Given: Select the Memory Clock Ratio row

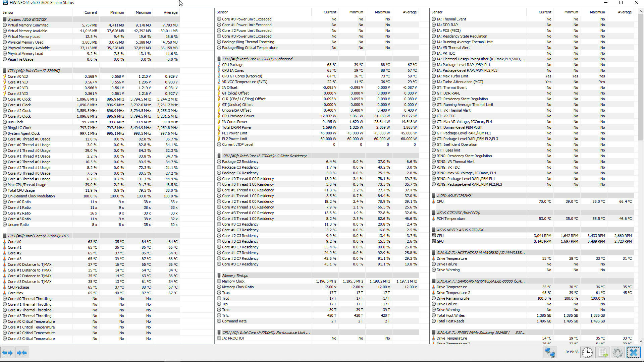Looking at the screenshot, I should tap(317, 287).
